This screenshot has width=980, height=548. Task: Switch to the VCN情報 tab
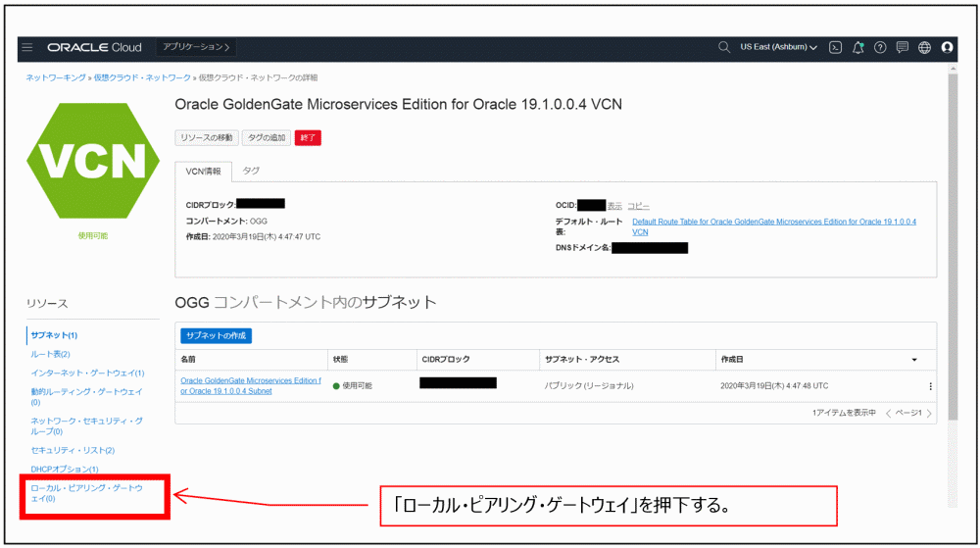tap(203, 172)
